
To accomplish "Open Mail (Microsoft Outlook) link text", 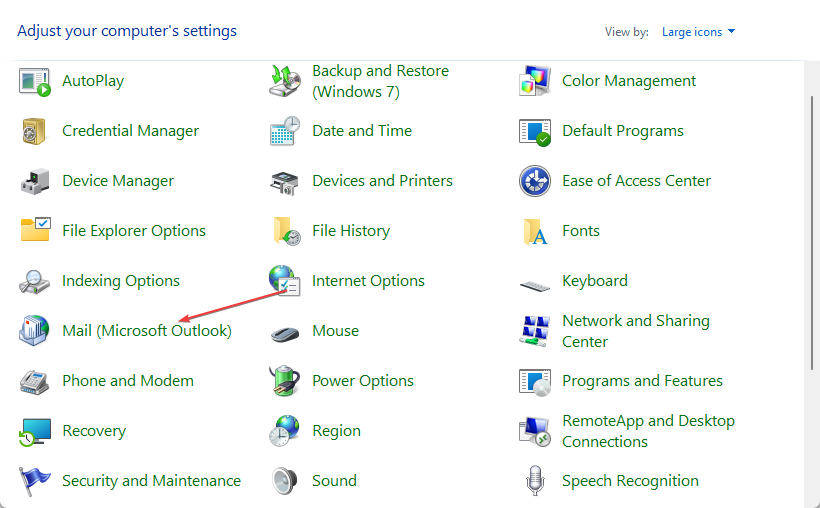I will 147,331.
